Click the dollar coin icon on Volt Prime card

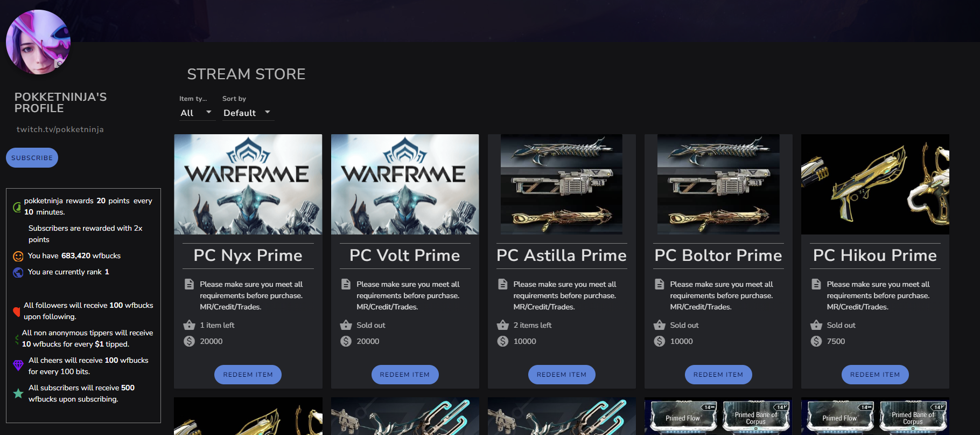[346, 341]
